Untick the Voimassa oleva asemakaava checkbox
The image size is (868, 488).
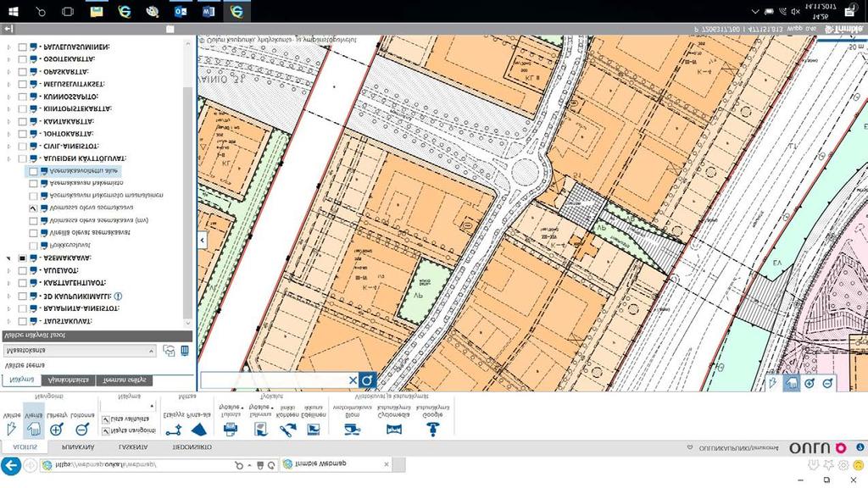(x=33, y=208)
